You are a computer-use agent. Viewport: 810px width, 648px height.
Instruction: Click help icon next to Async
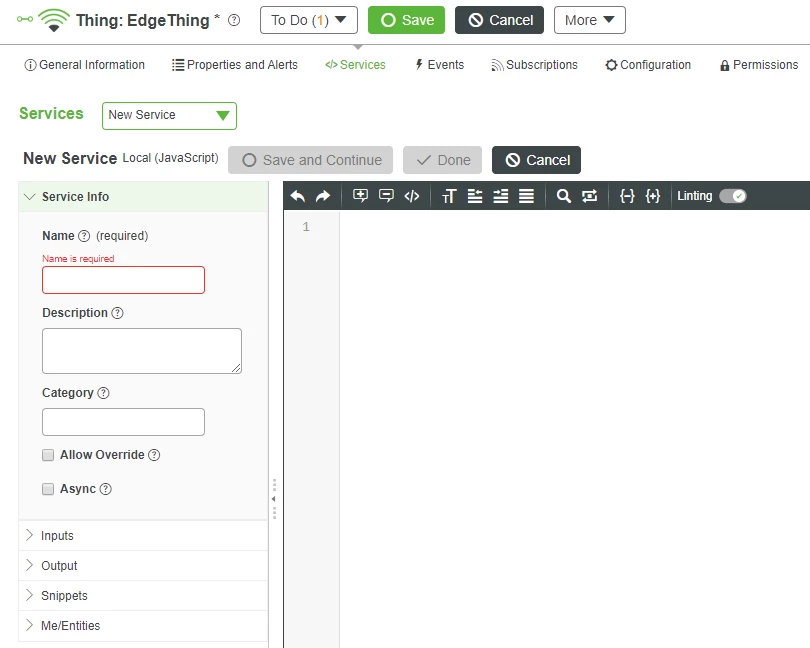click(x=105, y=489)
